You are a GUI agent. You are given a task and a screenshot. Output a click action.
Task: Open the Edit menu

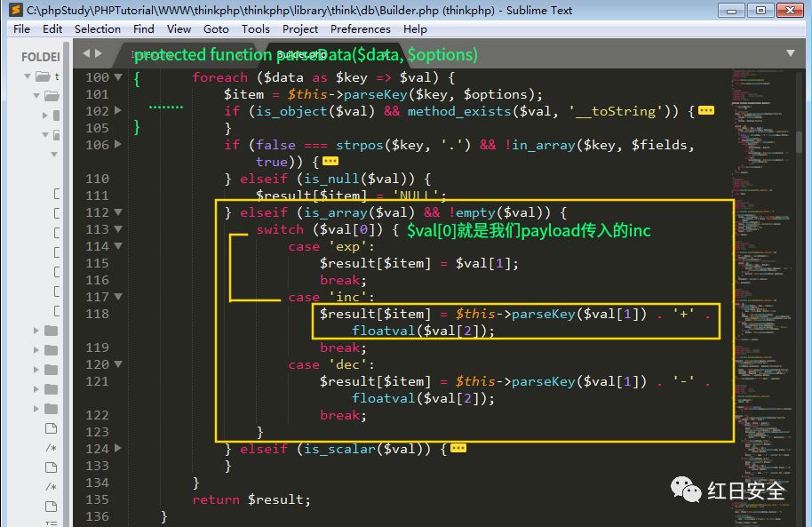tap(52, 29)
